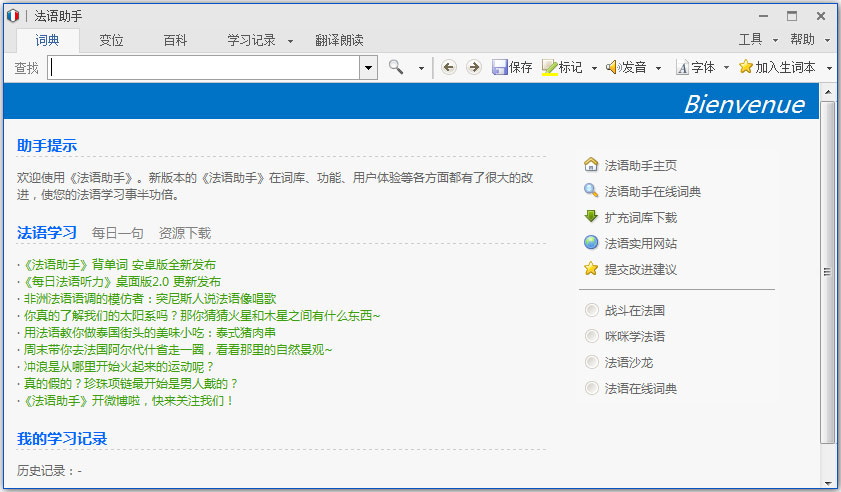Image resolution: width=841 pixels, height=492 pixels.
Task: Open the 工具 menu
Action: tap(750, 40)
